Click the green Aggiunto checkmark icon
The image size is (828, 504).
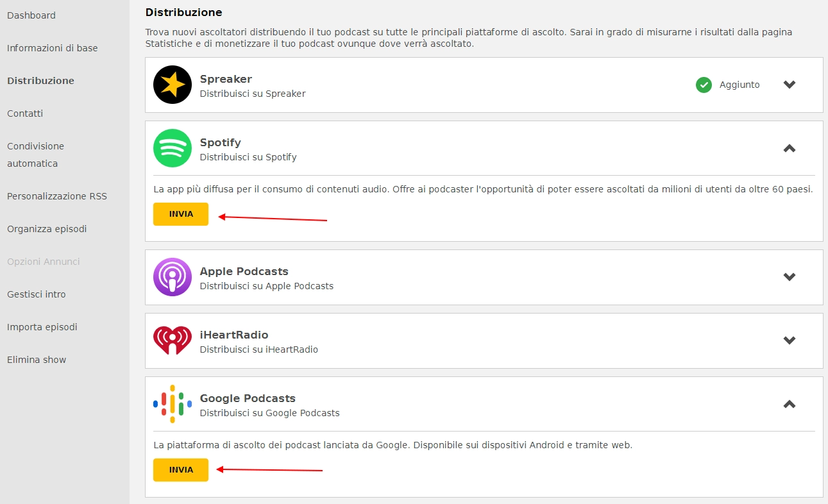[x=704, y=85]
